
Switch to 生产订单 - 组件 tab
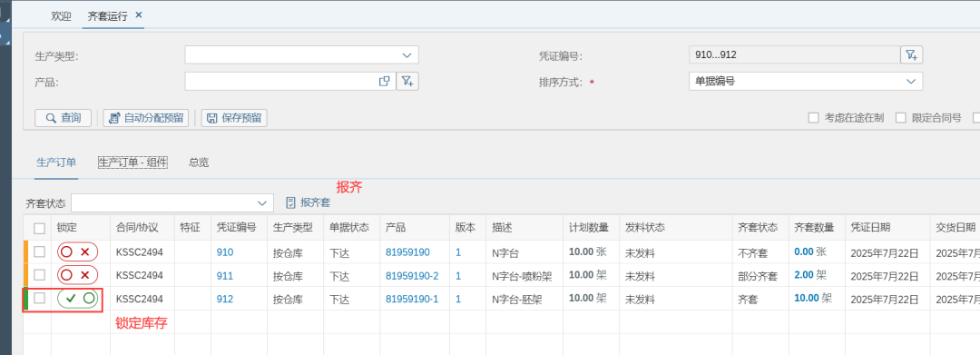[x=132, y=163]
